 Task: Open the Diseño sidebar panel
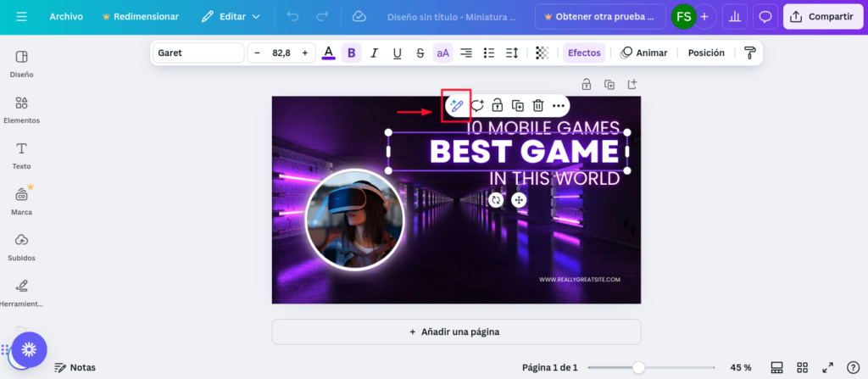[x=21, y=64]
